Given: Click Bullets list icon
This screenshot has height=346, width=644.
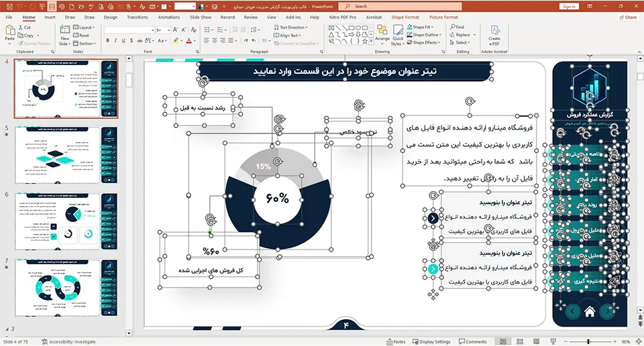Looking at the screenshot, I should 207,30.
